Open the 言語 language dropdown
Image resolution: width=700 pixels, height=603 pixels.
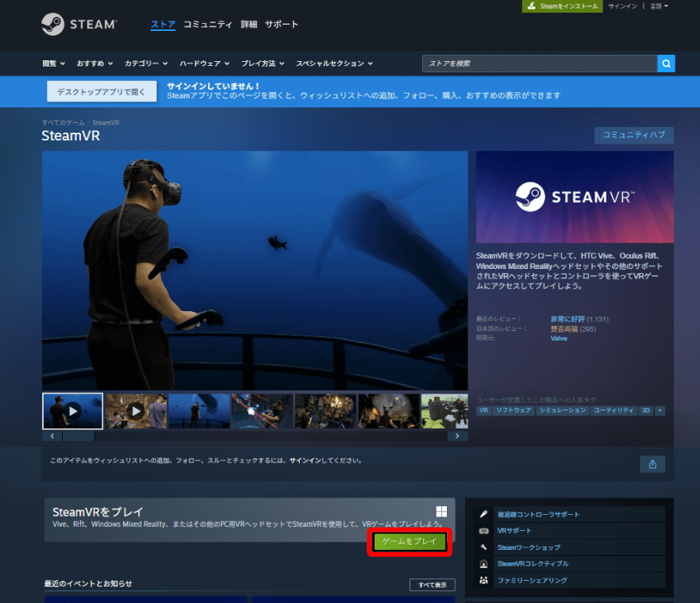click(659, 6)
